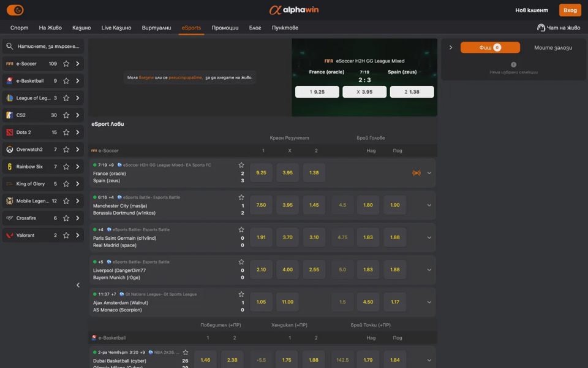This screenshot has height=368, width=588.
Task: Expand e-Soccer category arrow
Action: pos(78,64)
